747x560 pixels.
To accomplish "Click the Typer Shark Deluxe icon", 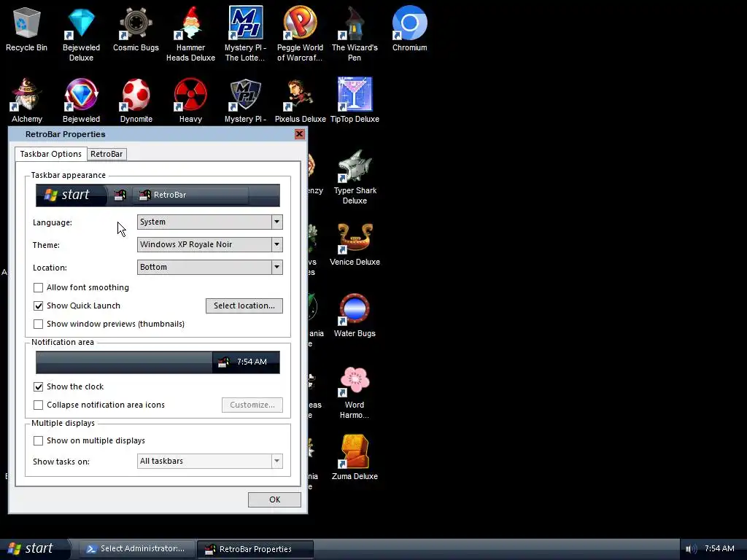I will (x=355, y=176).
